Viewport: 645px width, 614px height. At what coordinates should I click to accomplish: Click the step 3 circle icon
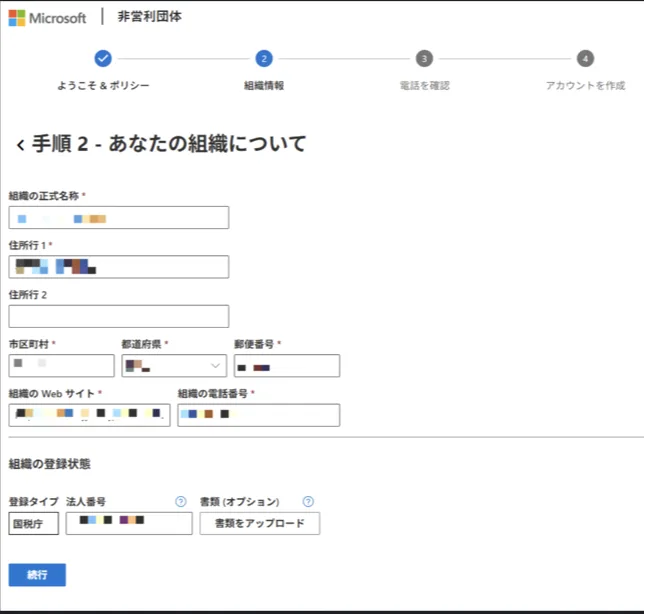click(424, 58)
